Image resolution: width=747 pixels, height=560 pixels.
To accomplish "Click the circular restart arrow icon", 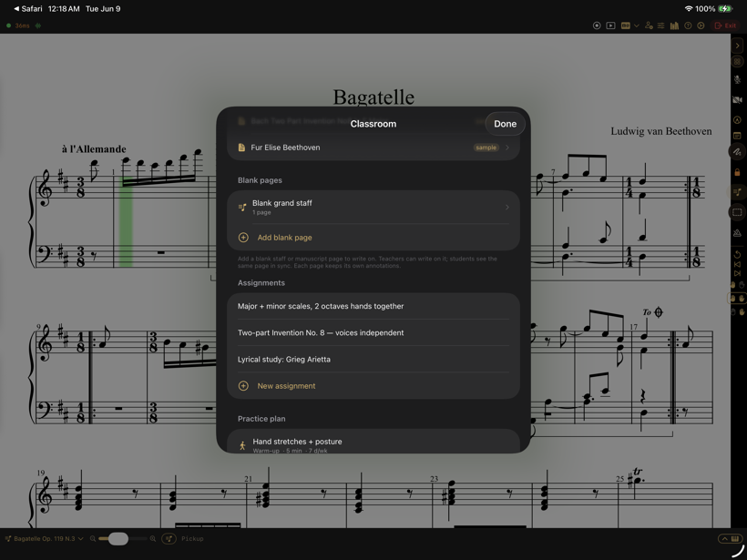I will (x=737, y=255).
